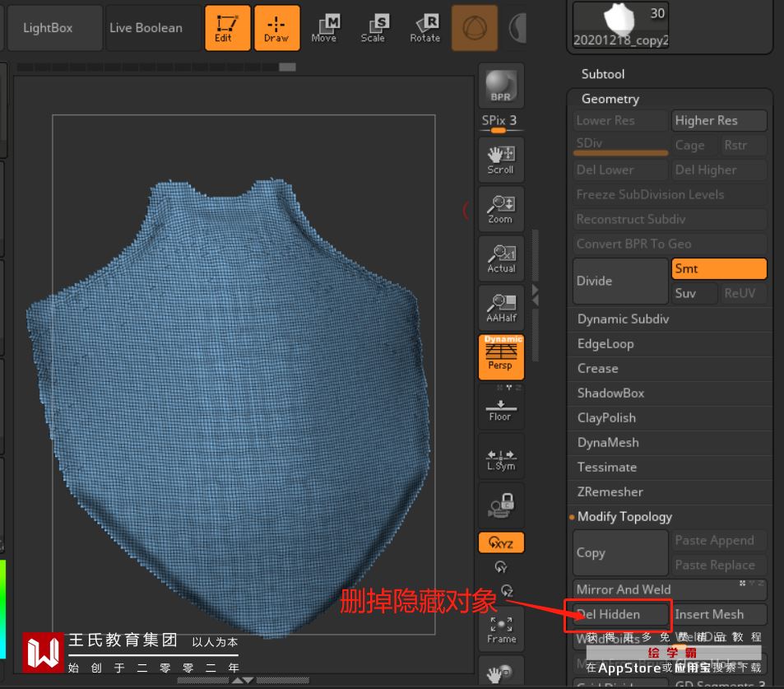Click Mirror And Weld

pos(670,589)
